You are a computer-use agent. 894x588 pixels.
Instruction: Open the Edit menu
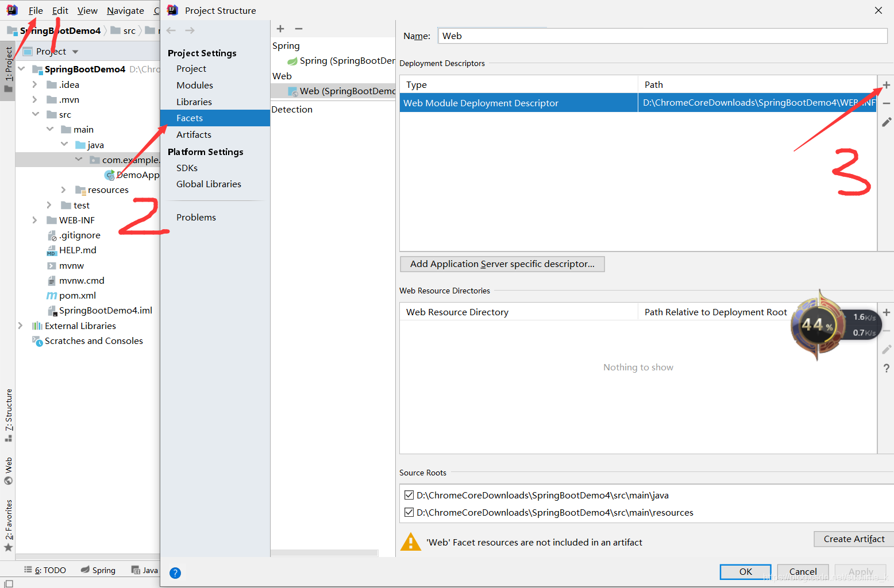click(60, 10)
